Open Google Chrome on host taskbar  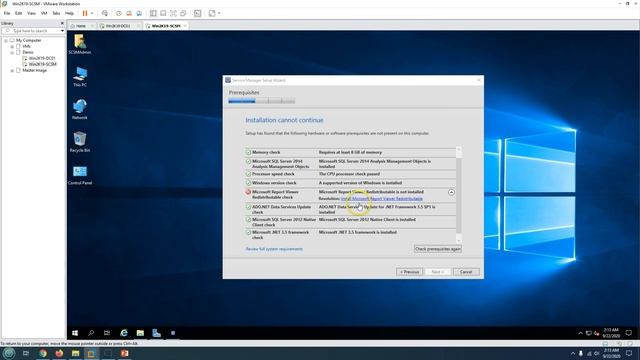(x=43, y=353)
